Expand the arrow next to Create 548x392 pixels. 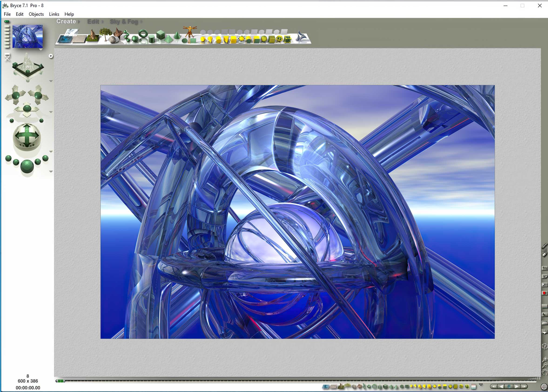[79, 21]
